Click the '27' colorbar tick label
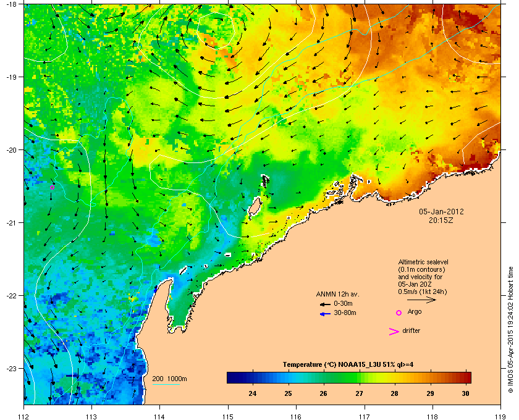The height and width of the screenshot is (420, 519). point(359,393)
